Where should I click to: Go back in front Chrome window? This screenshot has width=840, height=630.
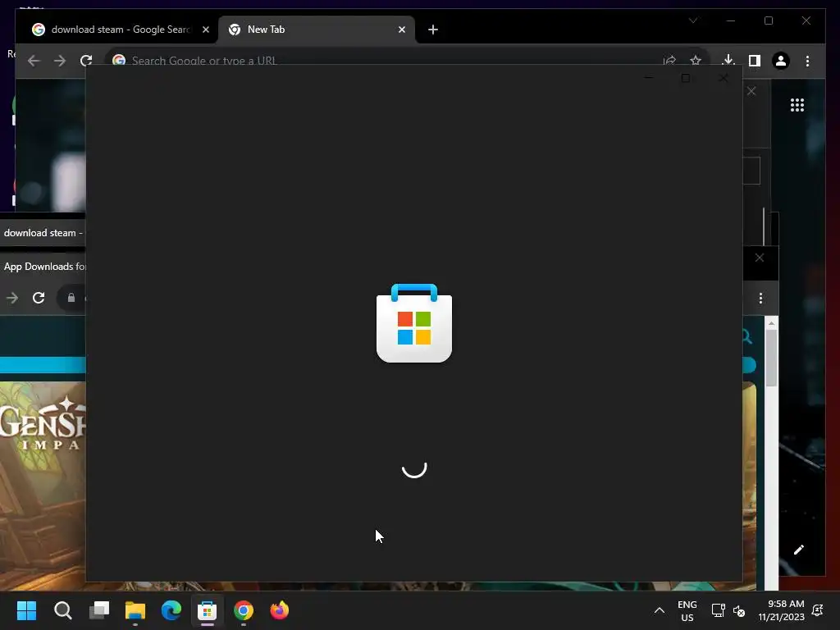pos(34,61)
